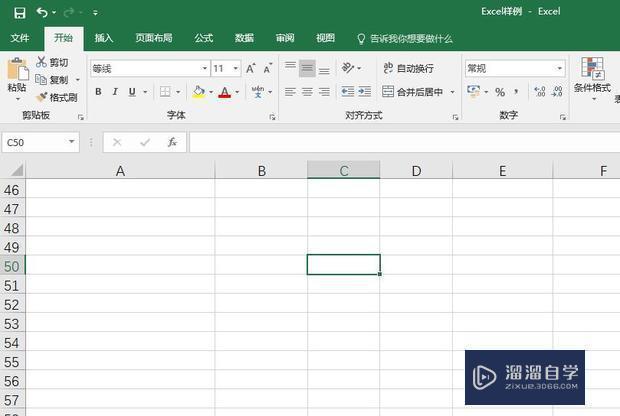The height and width of the screenshot is (416, 620).
Task: Click 复制 copy button
Action: 51,80
